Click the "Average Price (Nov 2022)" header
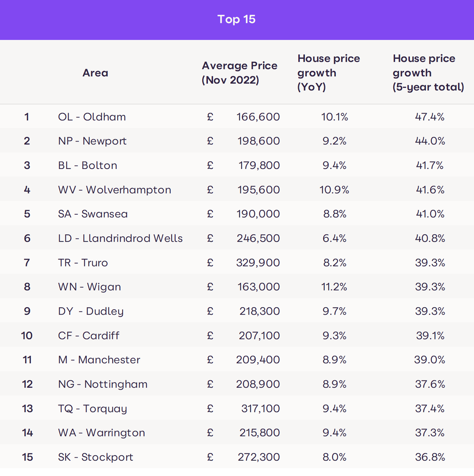The image size is (474, 476). (x=240, y=73)
